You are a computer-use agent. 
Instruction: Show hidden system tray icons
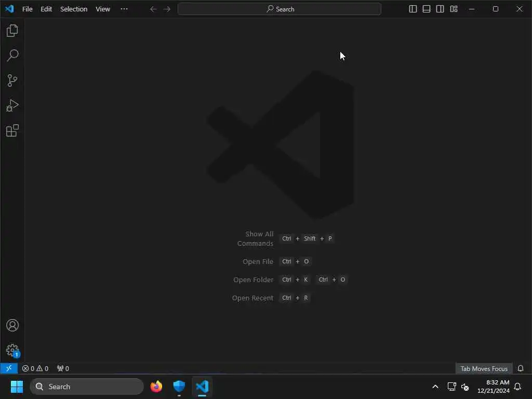[x=435, y=387]
